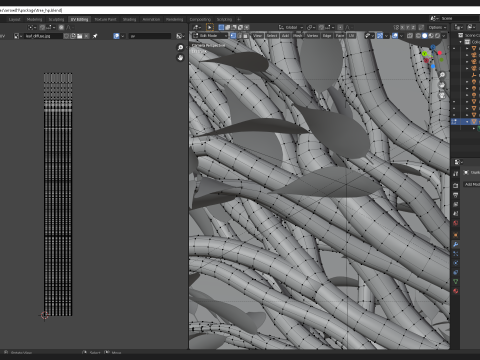Open an image file via folder icon

click(79, 36)
